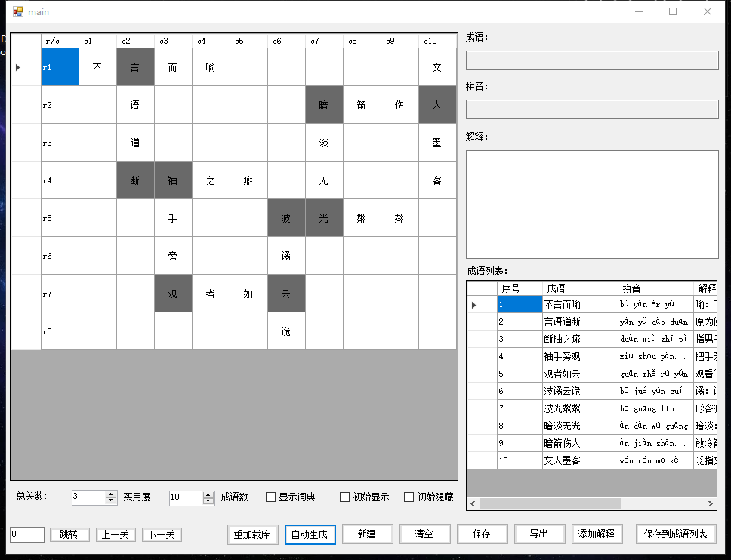Click the main window app icon
The width and height of the screenshot is (731, 560).
(x=17, y=11)
